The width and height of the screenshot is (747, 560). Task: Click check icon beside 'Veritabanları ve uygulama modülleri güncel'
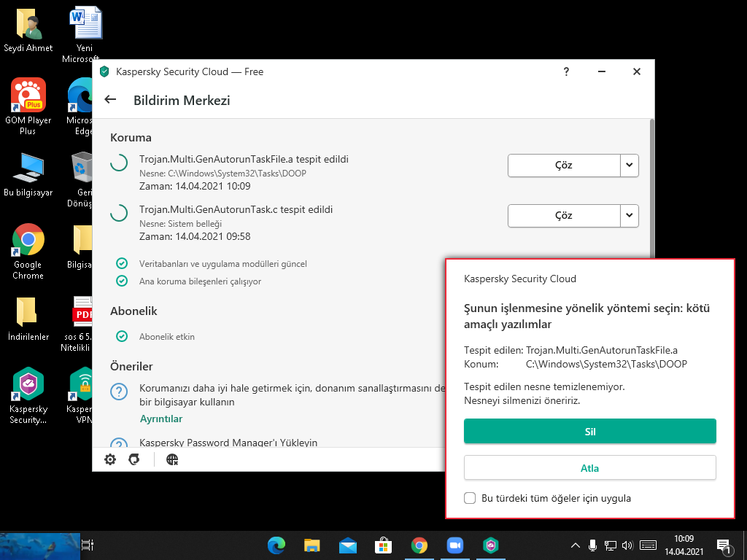click(x=122, y=263)
